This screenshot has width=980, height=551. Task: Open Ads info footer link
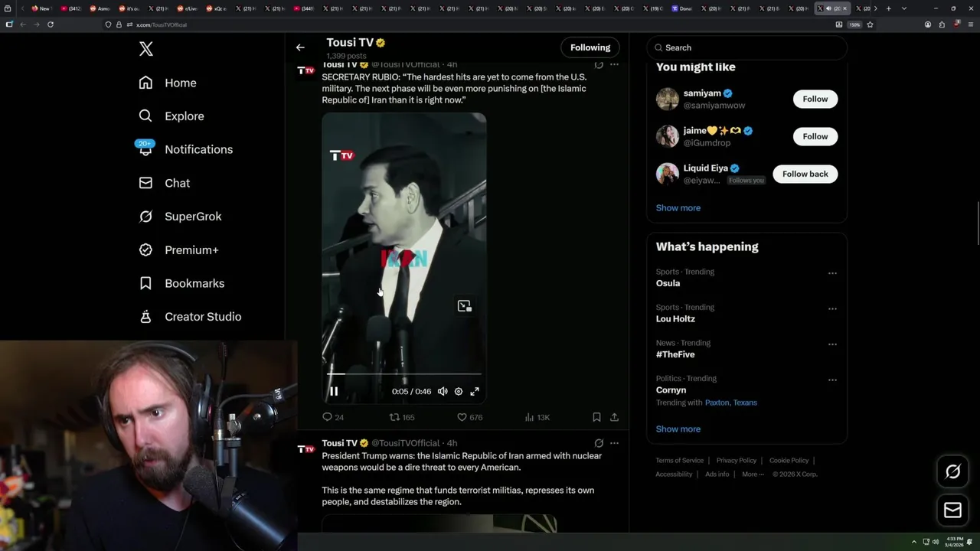coord(717,474)
